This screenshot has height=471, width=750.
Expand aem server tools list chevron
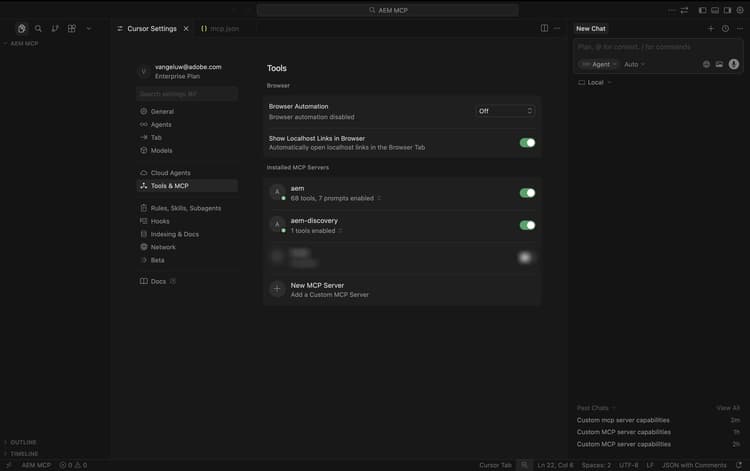[379, 198]
